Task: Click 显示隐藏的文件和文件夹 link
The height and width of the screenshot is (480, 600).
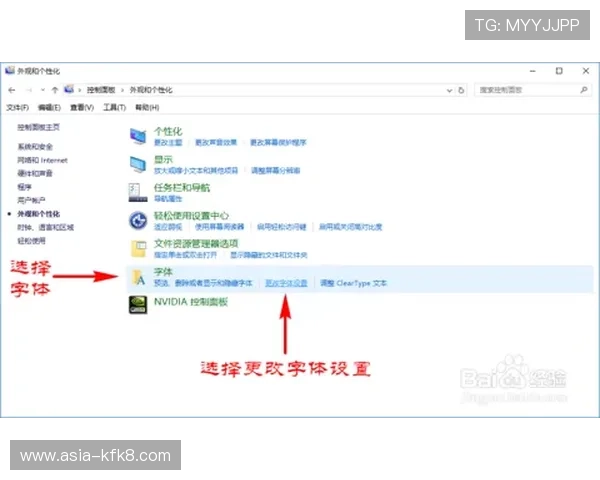Action: coord(269,255)
